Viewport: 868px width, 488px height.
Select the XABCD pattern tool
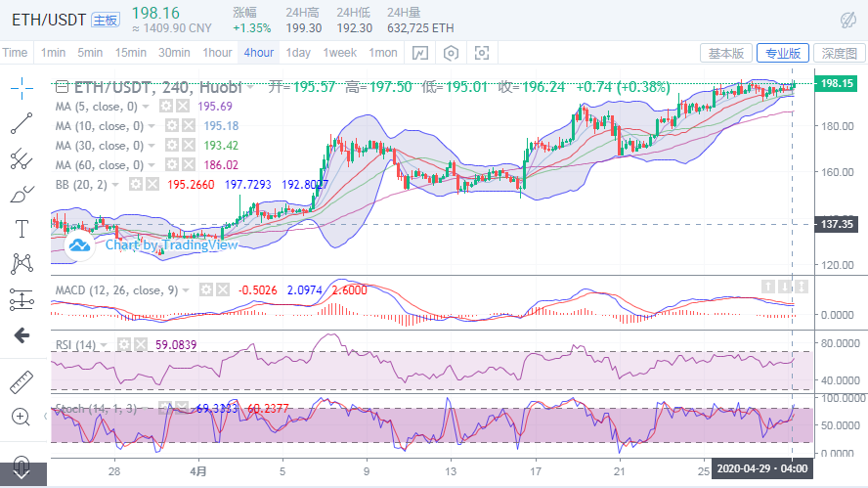pyautogui.click(x=22, y=264)
